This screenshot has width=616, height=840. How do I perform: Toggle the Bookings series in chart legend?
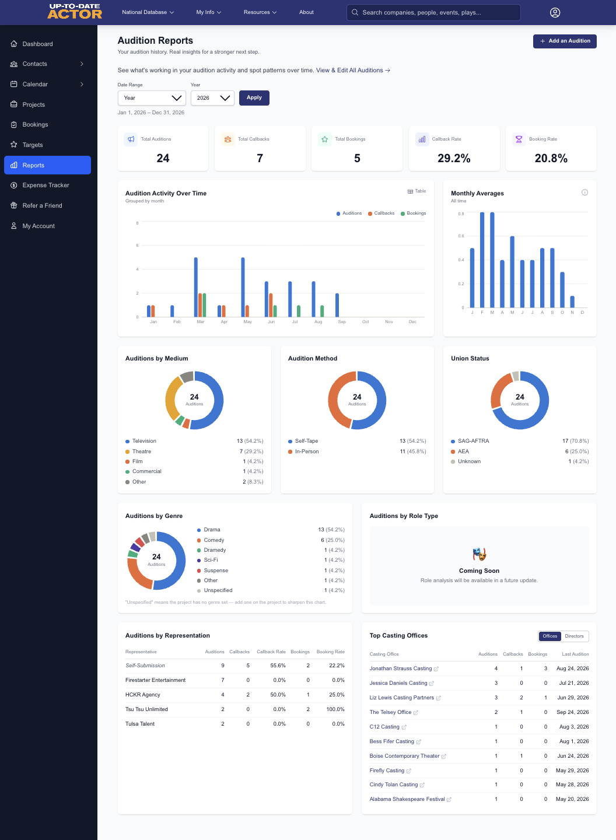(x=414, y=213)
